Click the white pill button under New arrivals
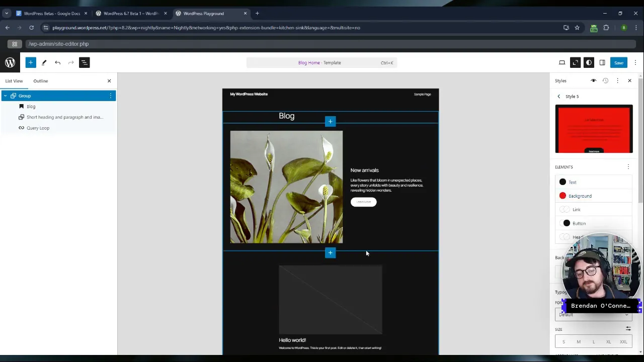The width and height of the screenshot is (644, 362). pos(363,202)
